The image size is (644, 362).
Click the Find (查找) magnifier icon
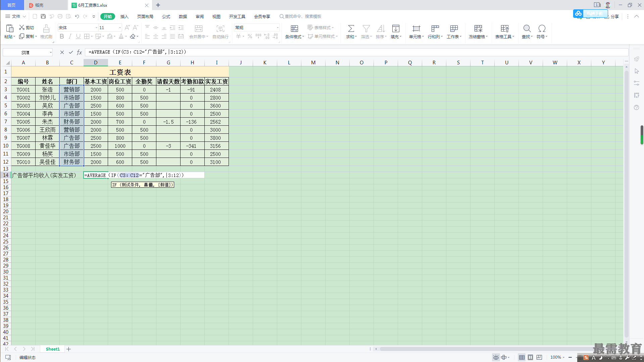pos(527,29)
